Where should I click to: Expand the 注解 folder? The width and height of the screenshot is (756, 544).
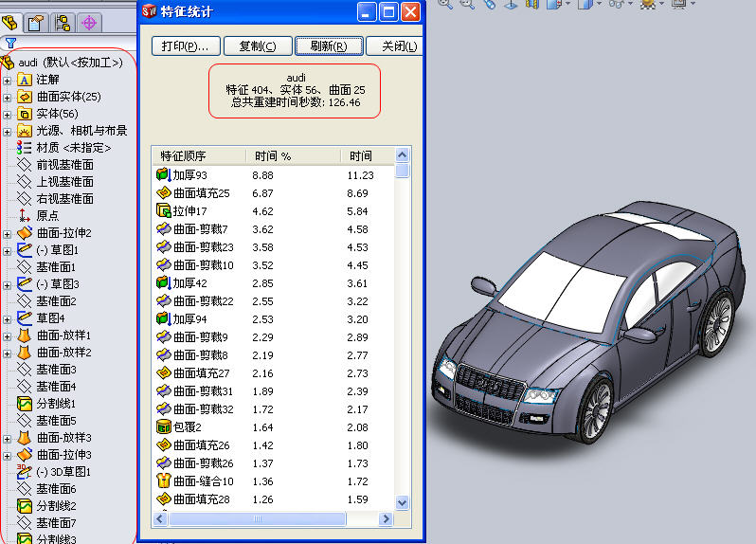coord(7,81)
